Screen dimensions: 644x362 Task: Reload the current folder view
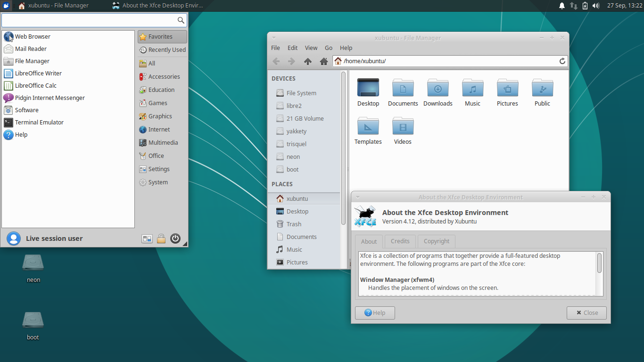562,61
